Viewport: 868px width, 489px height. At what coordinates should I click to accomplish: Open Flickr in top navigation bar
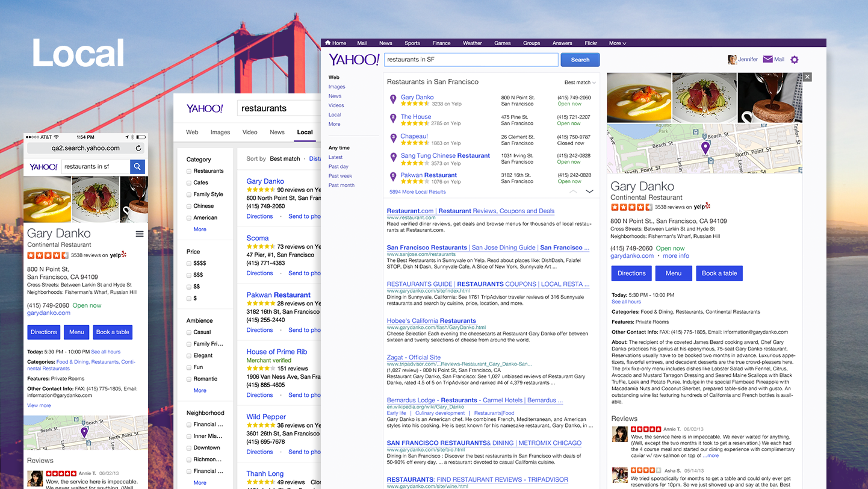(x=591, y=43)
